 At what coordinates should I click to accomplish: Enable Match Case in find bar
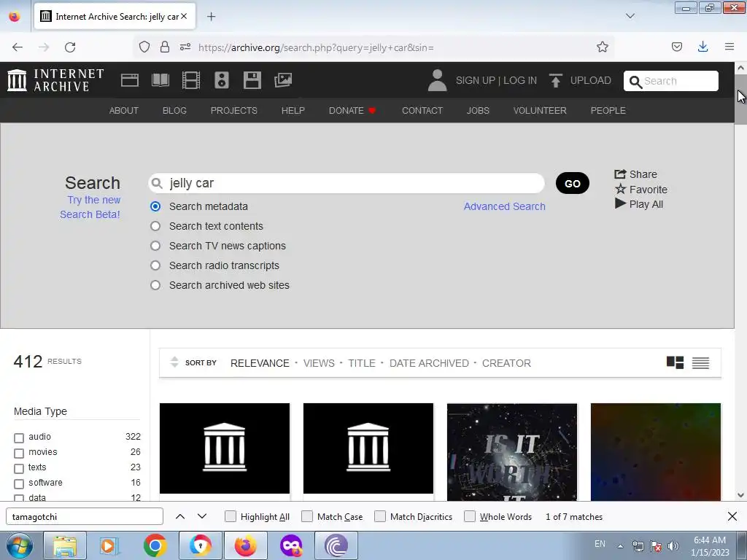[x=307, y=516]
